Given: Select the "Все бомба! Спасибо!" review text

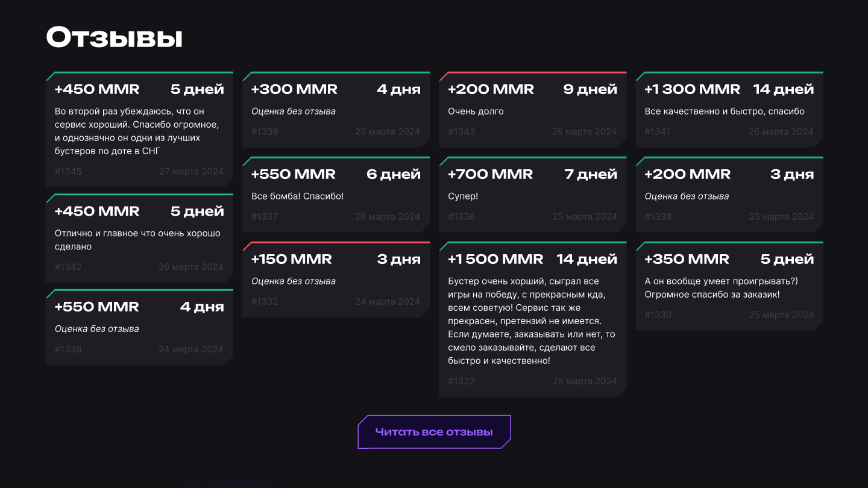Looking at the screenshot, I should click(x=297, y=196).
